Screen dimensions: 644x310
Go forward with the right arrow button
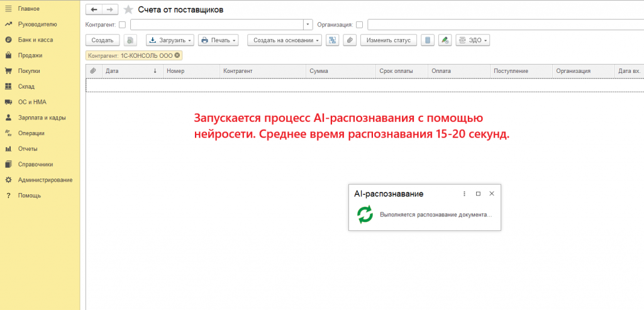pyautogui.click(x=109, y=9)
